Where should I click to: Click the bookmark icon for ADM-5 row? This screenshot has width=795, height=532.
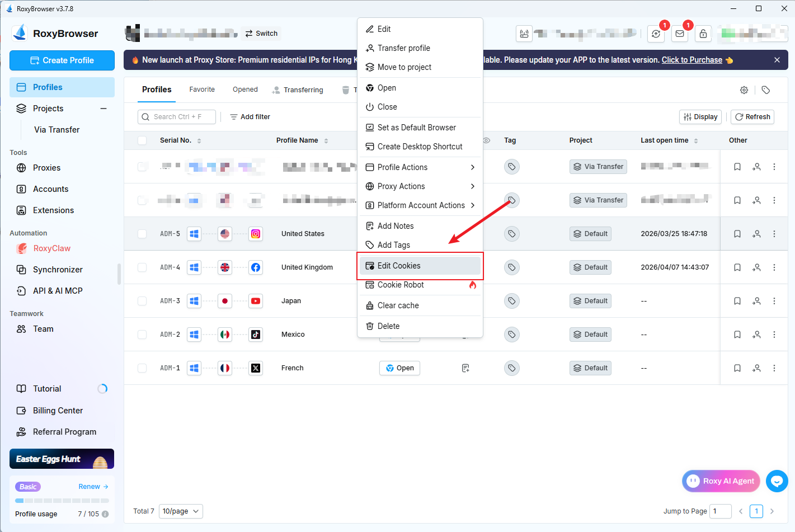pyautogui.click(x=737, y=234)
